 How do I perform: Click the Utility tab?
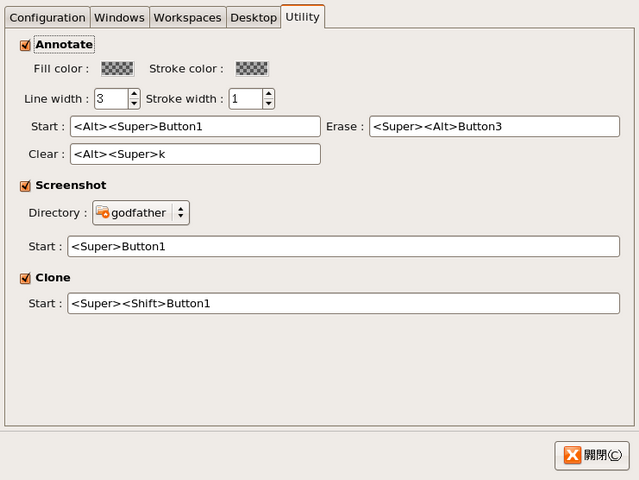(x=302, y=17)
